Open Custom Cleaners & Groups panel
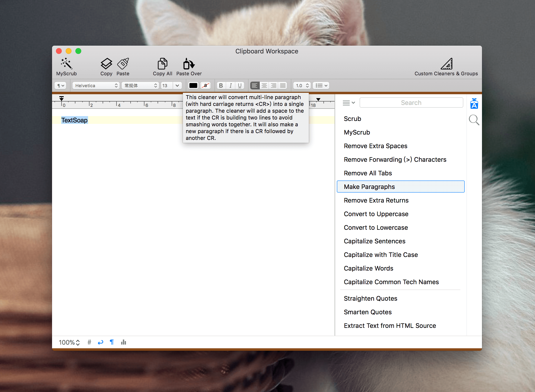This screenshot has height=392, width=535. point(447,66)
